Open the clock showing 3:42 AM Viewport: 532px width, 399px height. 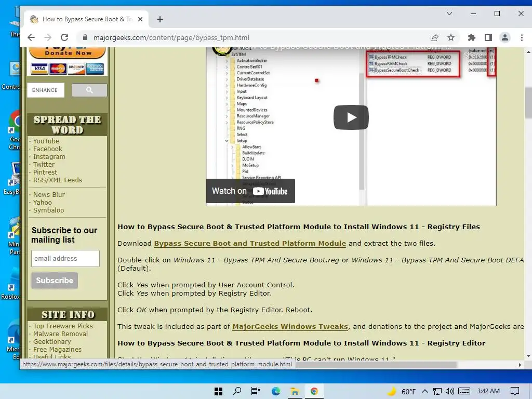tap(488, 391)
